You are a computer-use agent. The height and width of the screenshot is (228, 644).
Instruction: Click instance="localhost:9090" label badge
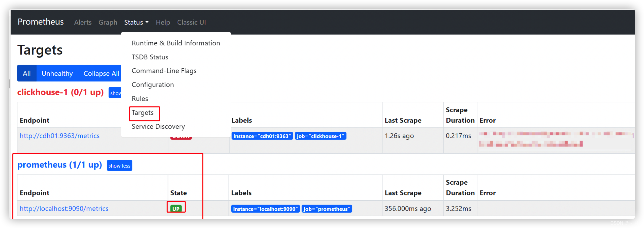coord(265,209)
